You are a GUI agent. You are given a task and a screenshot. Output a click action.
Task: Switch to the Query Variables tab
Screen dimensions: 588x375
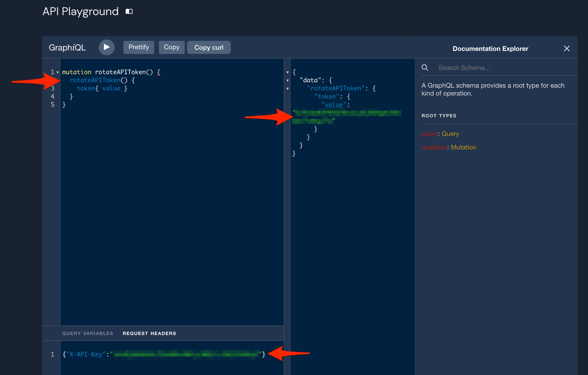pos(87,333)
